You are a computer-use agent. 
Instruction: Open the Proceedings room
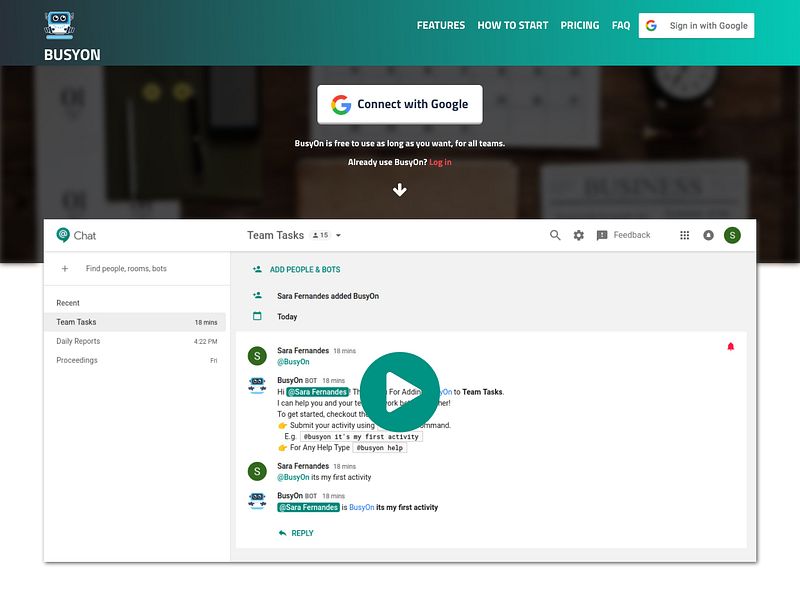pyautogui.click(x=135, y=360)
